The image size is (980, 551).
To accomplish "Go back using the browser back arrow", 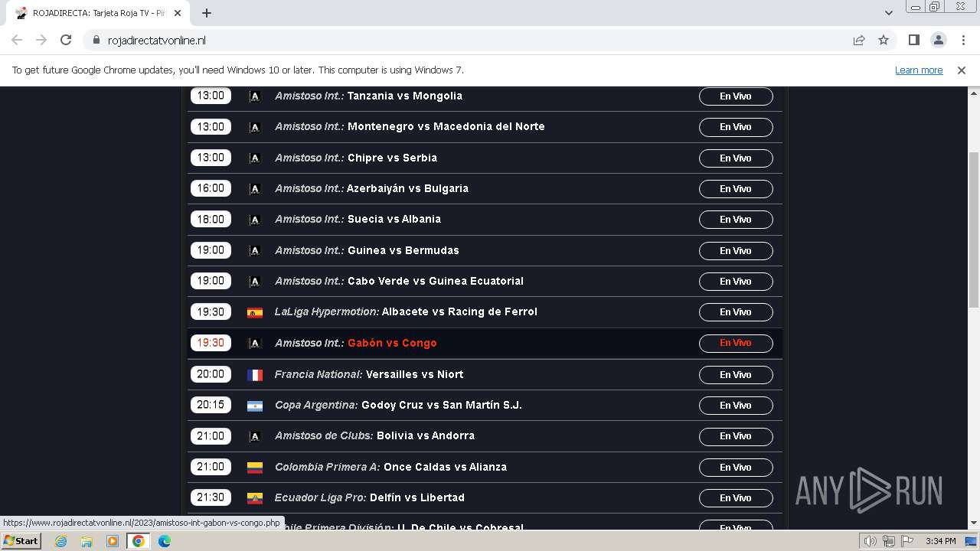I will coord(17,40).
